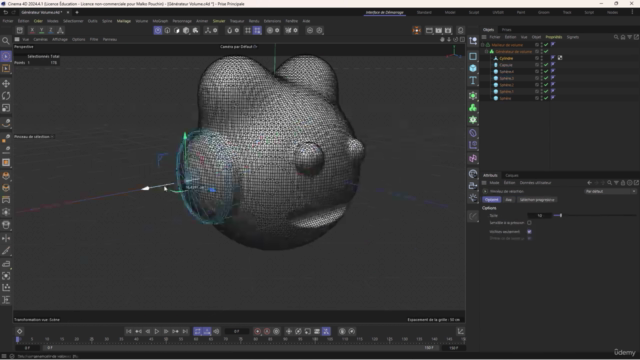Screen dimensions: 640x360
Task: Lock the Y axis
Action: pos(41,30)
